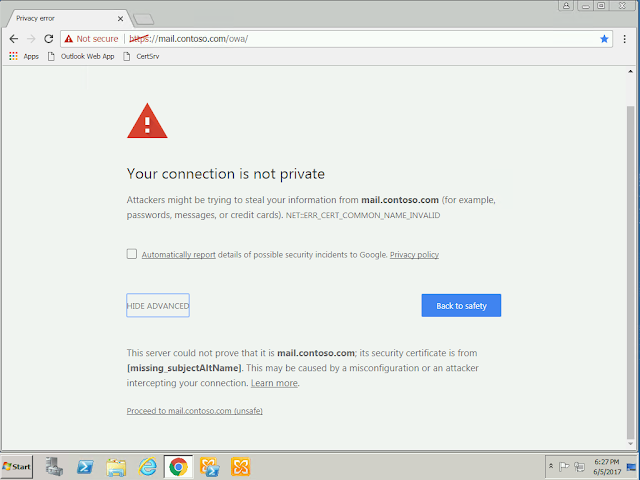Open the Chrome three-dot menu
Image resolution: width=640 pixels, height=480 pixels.
[x=624, y=39]
